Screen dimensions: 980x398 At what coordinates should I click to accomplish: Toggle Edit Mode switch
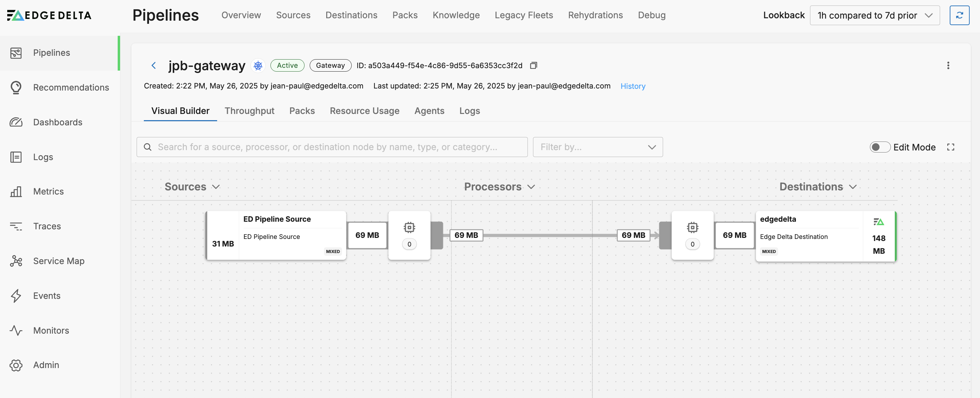point(880,147)
